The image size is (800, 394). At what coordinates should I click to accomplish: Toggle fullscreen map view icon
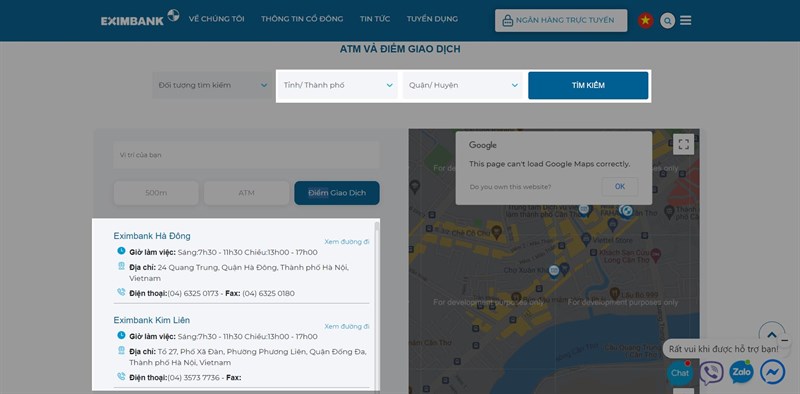point(684,144)
